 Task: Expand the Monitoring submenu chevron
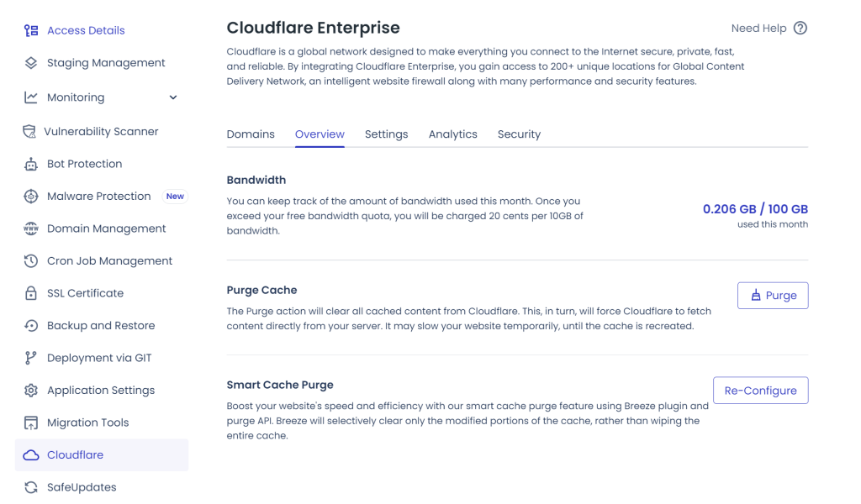173,97
